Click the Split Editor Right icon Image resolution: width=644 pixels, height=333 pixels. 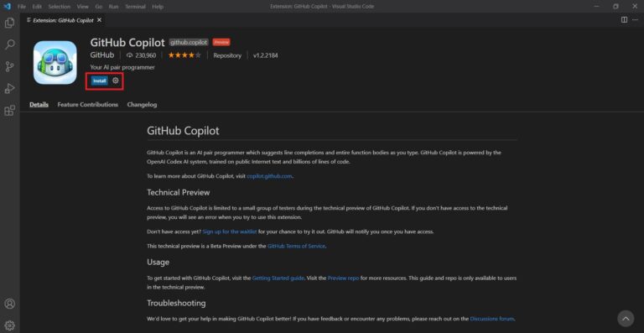[x=624, y=19]
